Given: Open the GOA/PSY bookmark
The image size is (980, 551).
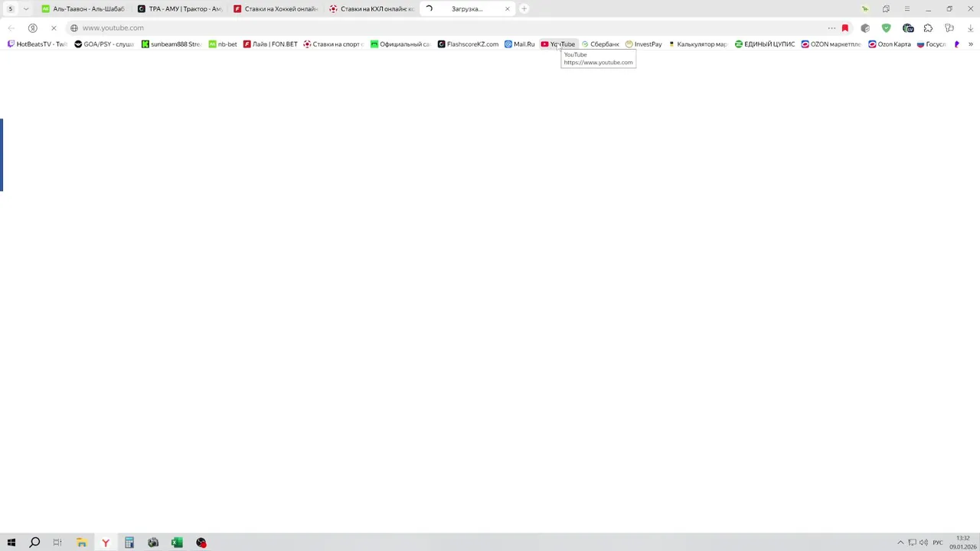Looking at the screenshot, I should (103, 44).
